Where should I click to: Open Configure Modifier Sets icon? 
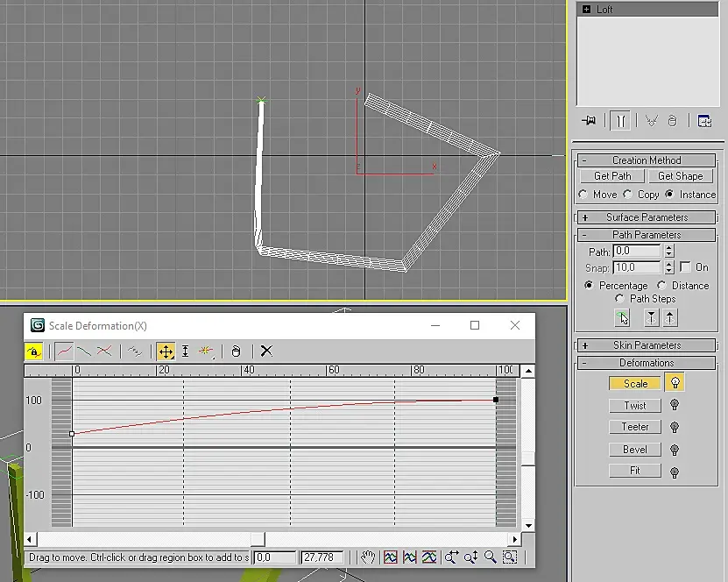click(x=704, y=121)
